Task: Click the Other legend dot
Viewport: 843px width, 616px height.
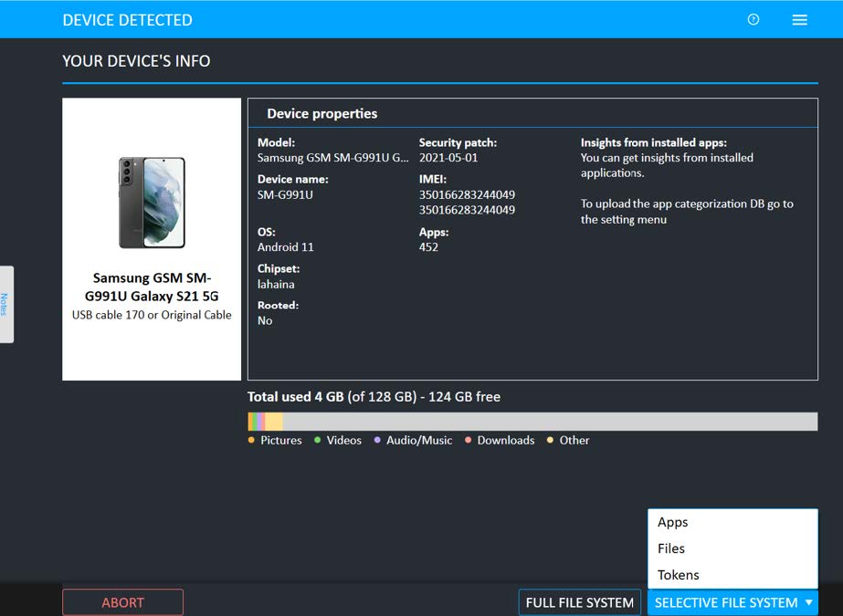Action: pos(550,440)
